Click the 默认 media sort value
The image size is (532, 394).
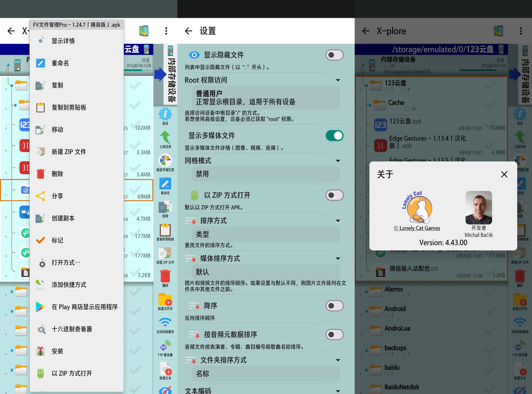tap(266, 272)
